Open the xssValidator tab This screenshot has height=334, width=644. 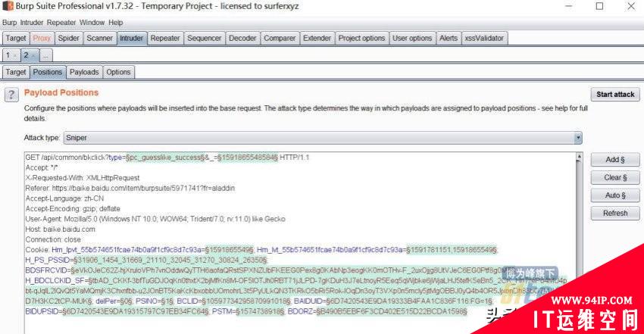point(484,38)
